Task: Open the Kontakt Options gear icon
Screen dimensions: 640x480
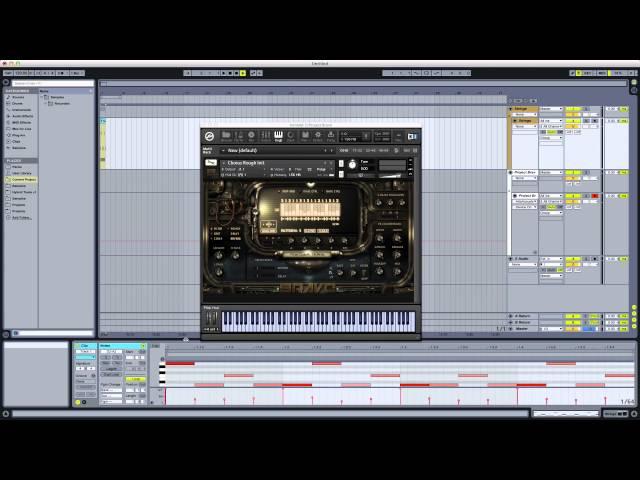Action: (x=318, y=136)
